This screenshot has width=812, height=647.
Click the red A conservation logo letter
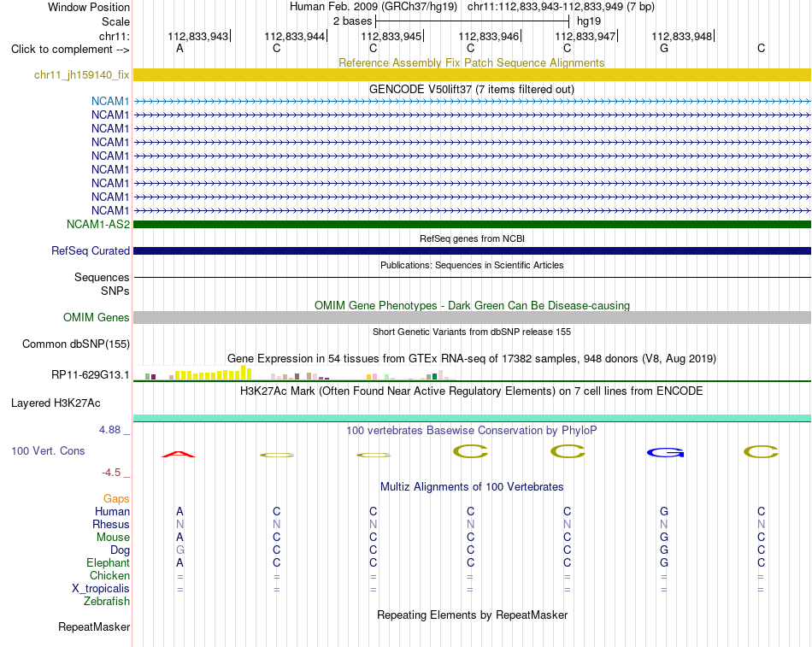[x=179, y=455]
